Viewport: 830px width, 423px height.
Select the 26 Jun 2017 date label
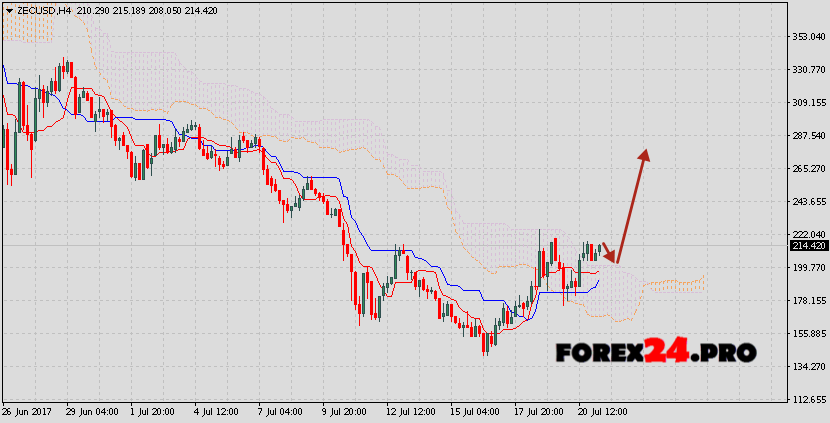click(27, 412)
